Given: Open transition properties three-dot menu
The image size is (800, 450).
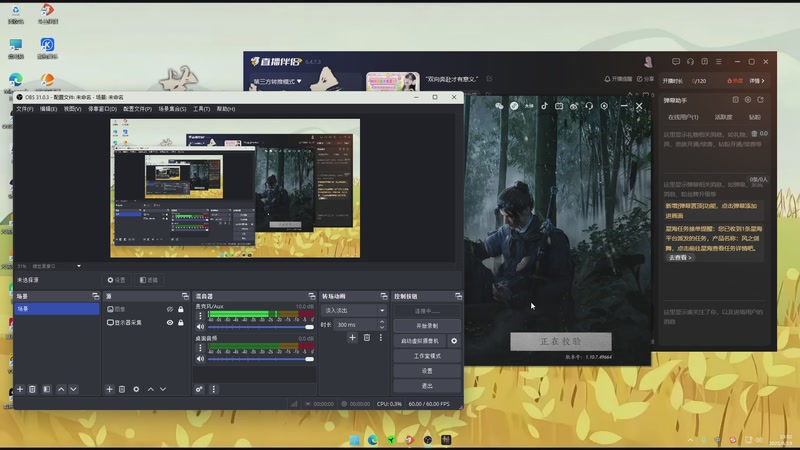Looking at the screenshot, I should (381, 338).
